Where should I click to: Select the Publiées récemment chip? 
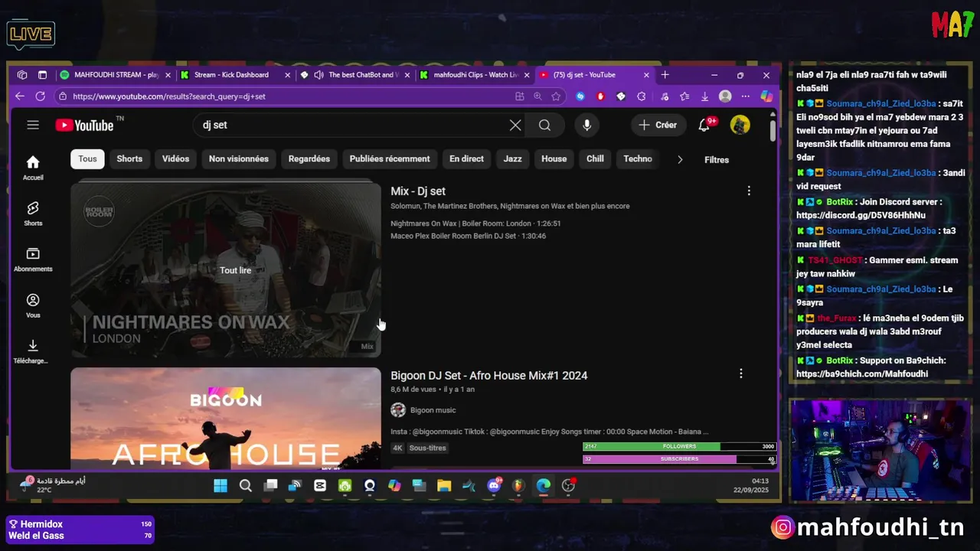click(390, 158)
